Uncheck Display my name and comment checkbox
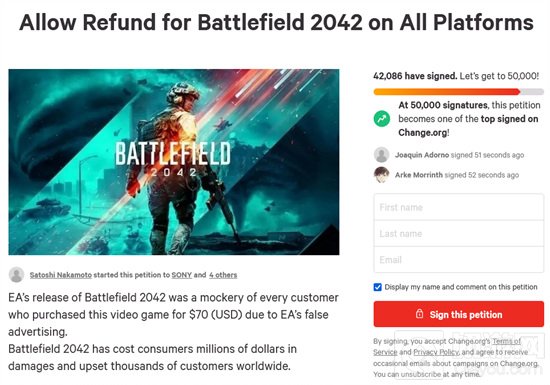Screen dimensions: 550x385 pyautogui.click(x=377, y=287)
